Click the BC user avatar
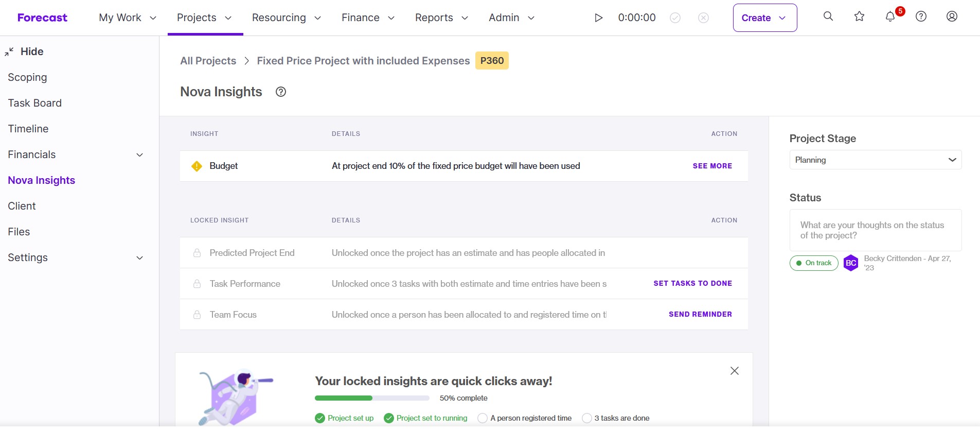The image size is (980, 431). point(851,263)
